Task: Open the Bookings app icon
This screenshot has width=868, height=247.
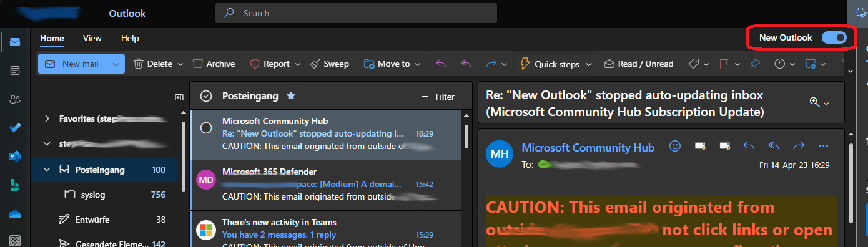Action: pos(15,185)
